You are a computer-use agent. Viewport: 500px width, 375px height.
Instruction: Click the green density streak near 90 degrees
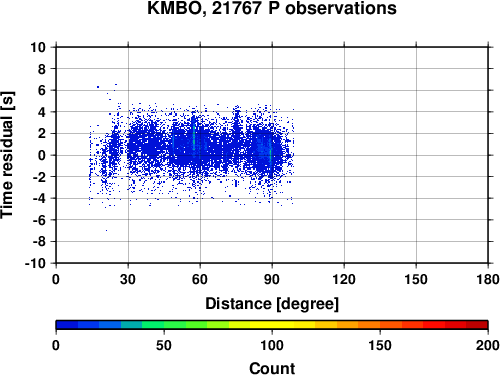point(271,157)
